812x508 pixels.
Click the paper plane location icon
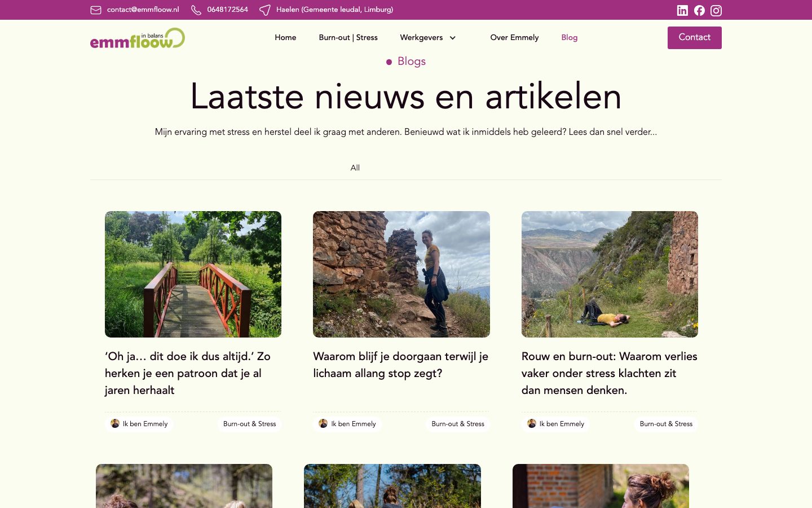(264, 10)
